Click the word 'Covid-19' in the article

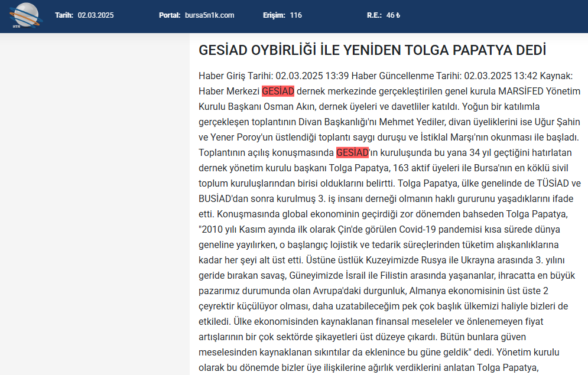tap(417, 229)
